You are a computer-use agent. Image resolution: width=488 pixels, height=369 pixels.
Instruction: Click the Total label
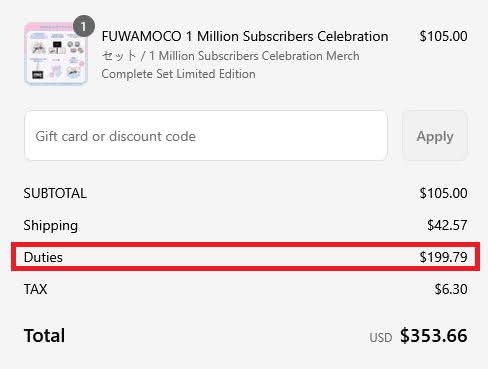point(44,336)
